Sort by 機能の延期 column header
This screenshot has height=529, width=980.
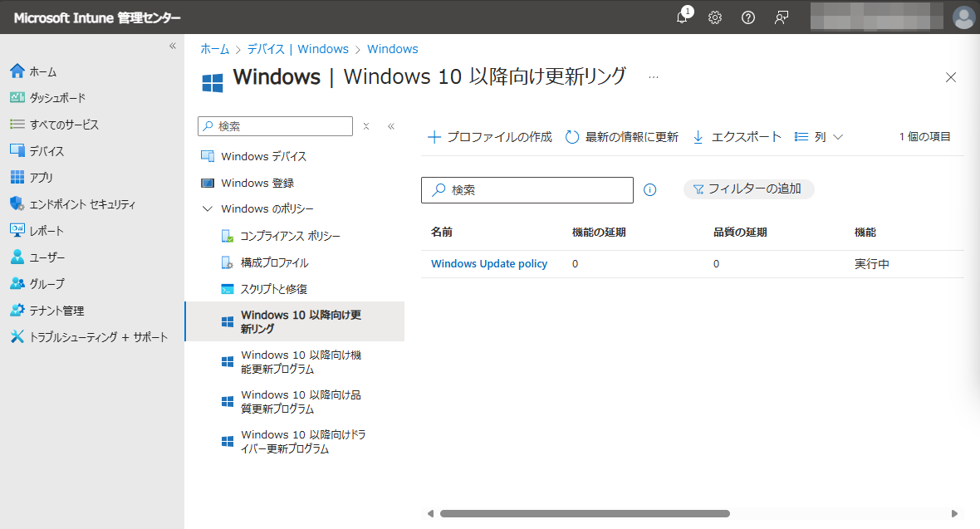point(599,233)
